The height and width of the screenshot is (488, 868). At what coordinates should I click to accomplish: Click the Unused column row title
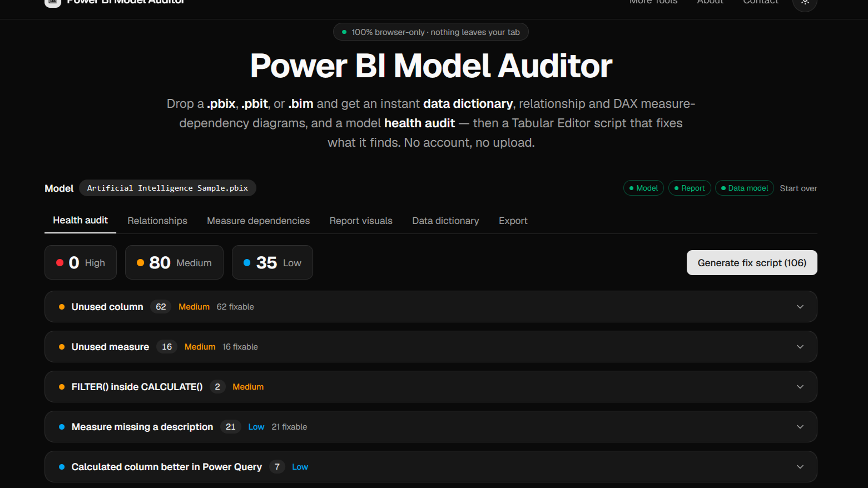(107, 307)
